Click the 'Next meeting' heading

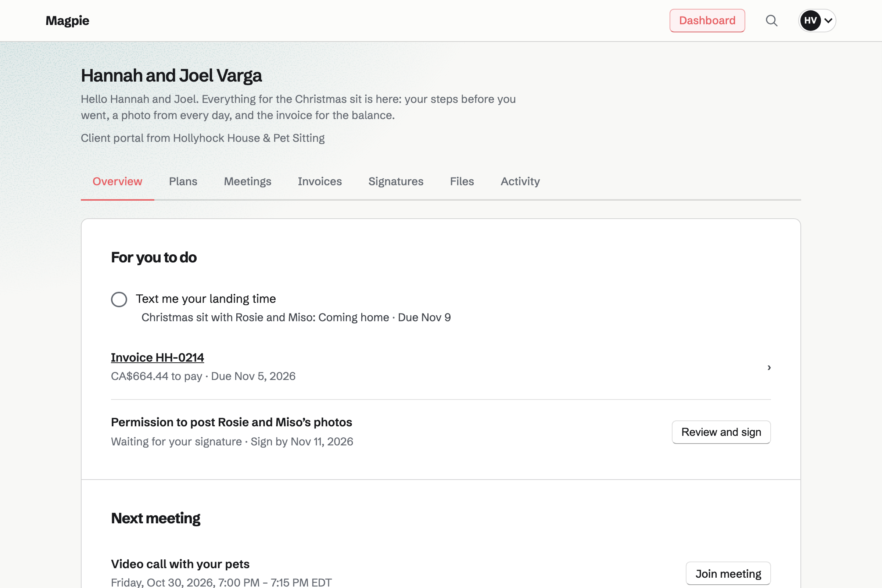point(155,518)
